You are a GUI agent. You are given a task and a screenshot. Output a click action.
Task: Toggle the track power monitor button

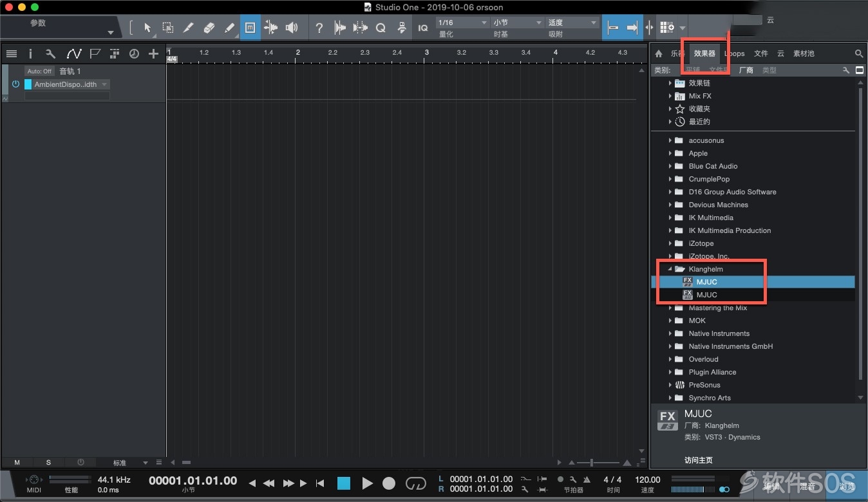tap(15, 84)
